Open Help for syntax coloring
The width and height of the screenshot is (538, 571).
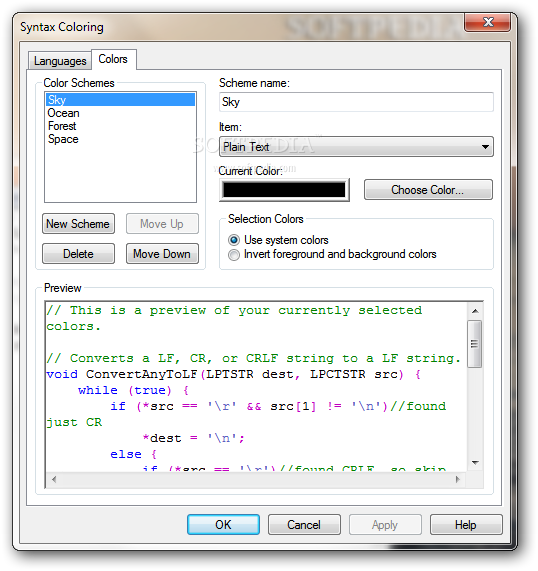[x=466, y=525]
